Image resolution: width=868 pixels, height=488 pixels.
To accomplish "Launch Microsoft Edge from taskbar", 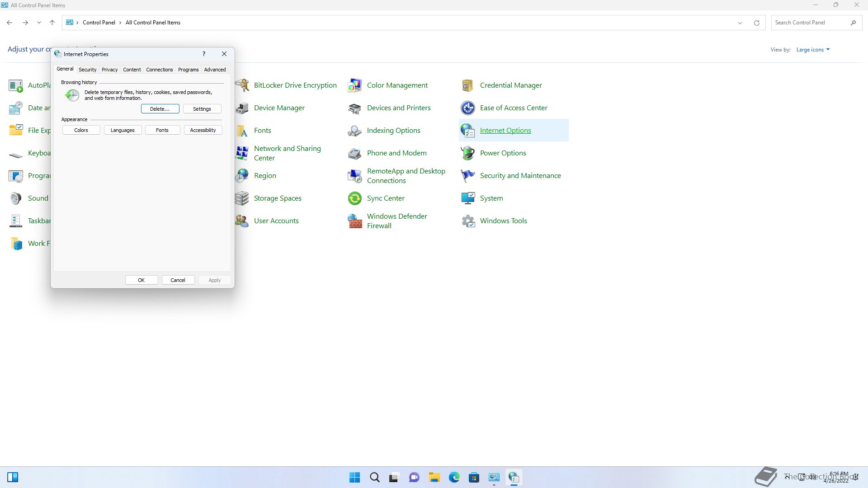I will tap(454, 477).
